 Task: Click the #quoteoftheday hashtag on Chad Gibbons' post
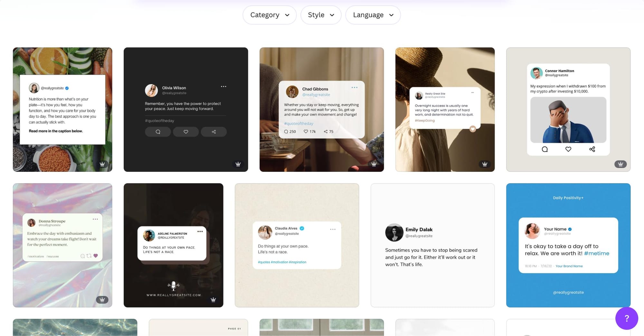[x=298, y=123]
